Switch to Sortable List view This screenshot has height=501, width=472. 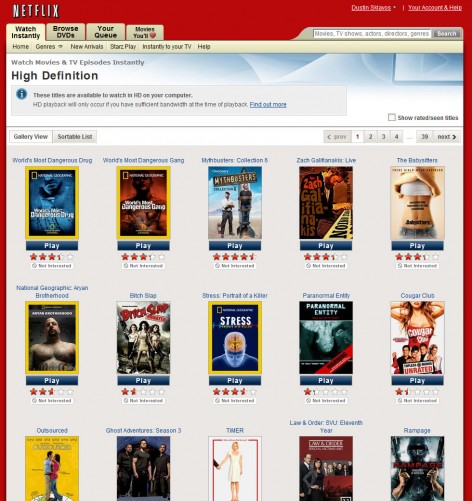tap(75, 137)
